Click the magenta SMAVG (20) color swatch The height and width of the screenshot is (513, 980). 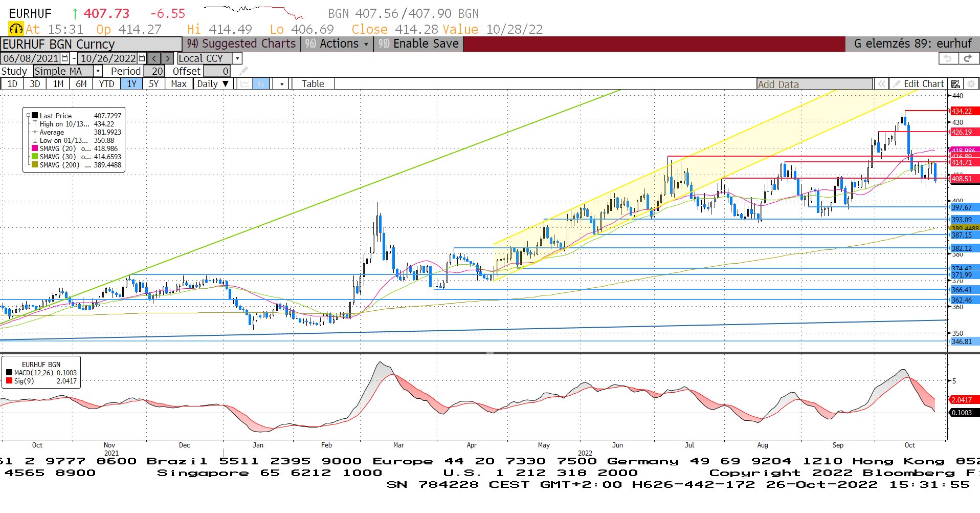(x=35, y=148)
